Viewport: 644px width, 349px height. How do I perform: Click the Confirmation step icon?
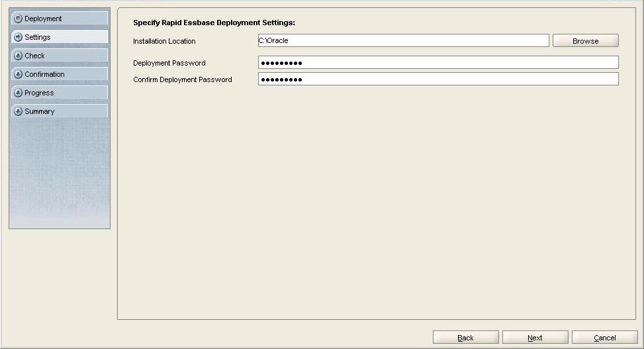click(x=18, y=74)
